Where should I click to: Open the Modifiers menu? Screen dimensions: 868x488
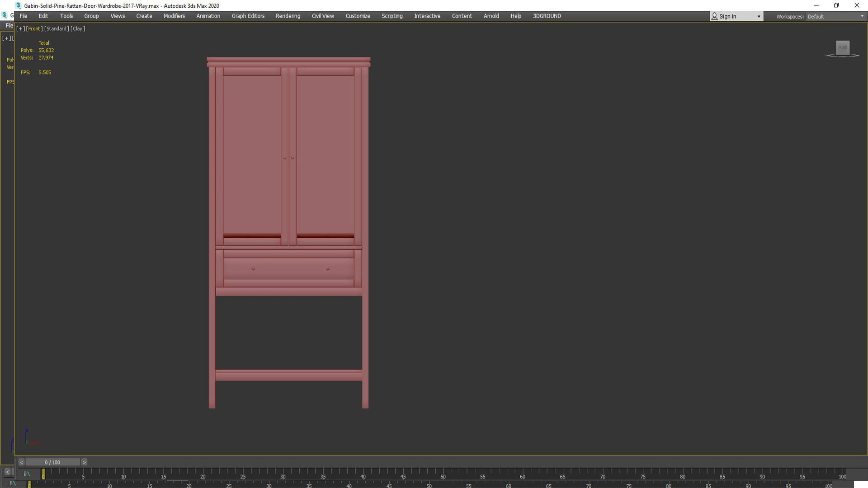coord(174,16)
